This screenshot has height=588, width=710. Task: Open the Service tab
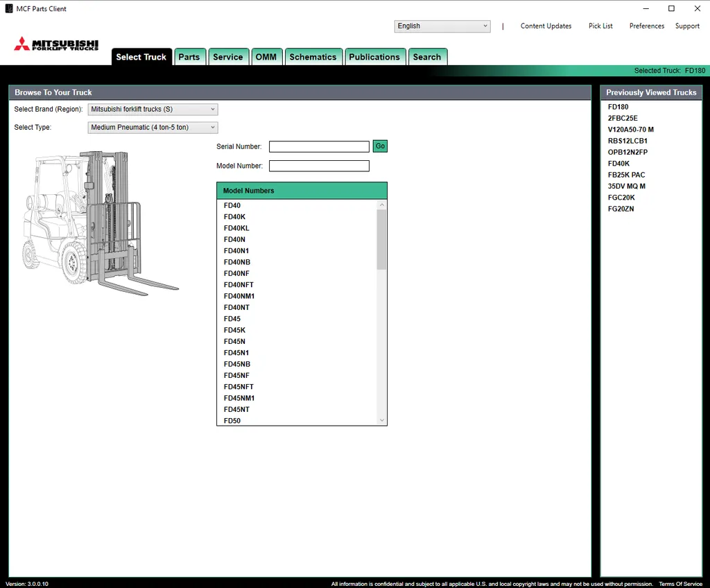click(x=228, y=57)
